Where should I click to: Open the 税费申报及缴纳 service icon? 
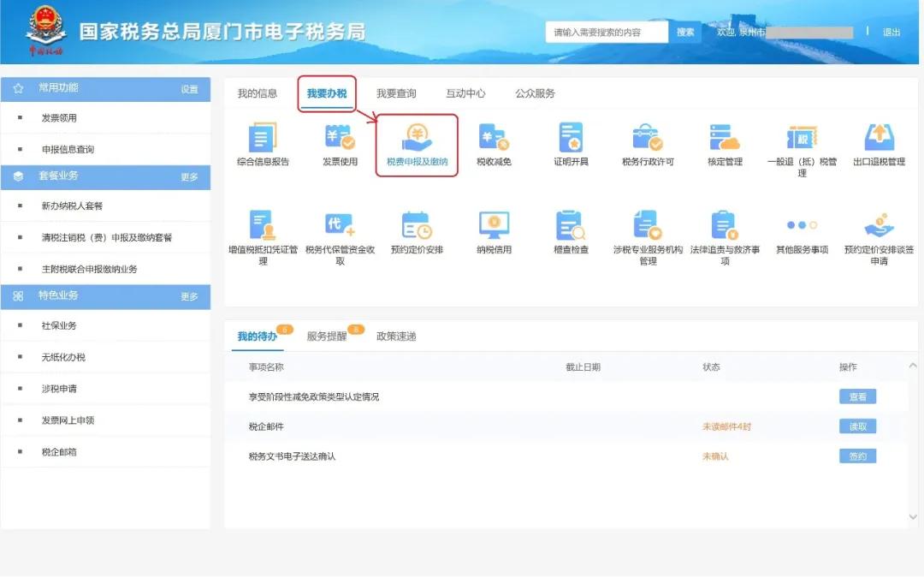(417, 144)
